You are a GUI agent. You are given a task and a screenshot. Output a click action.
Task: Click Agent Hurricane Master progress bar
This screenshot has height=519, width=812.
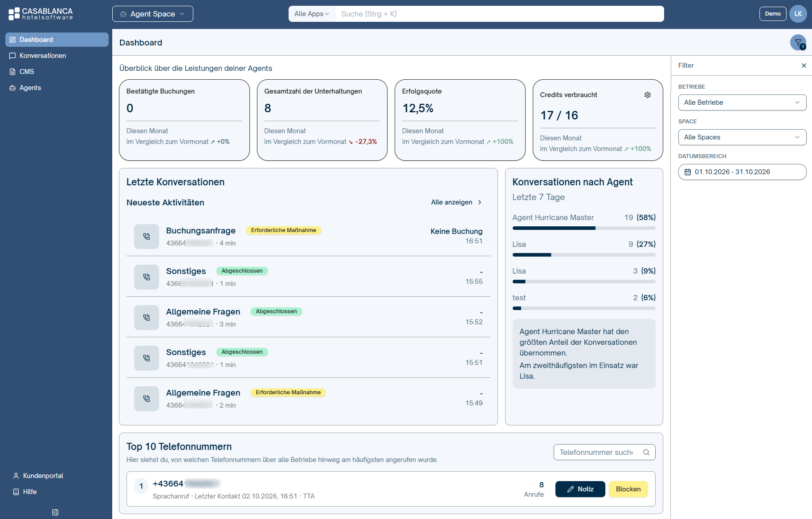(584, 228)
